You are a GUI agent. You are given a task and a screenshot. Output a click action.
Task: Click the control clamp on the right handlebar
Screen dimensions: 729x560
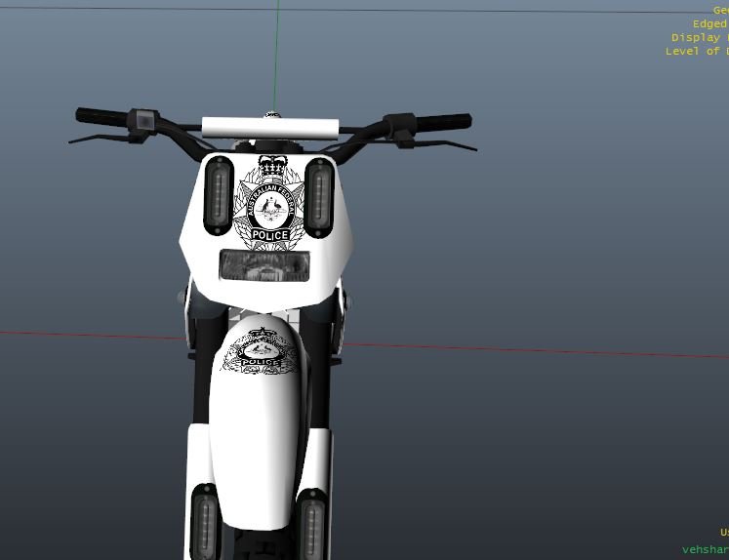(398, 126)
